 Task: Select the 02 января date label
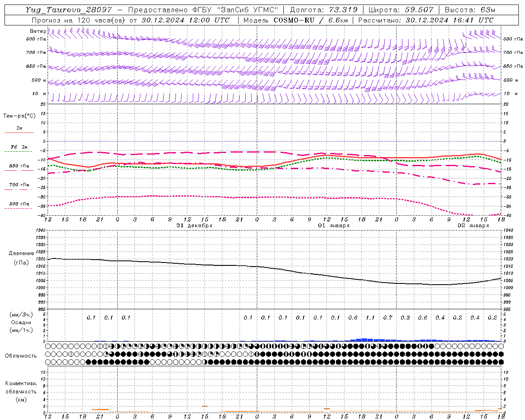click(473, 226)
